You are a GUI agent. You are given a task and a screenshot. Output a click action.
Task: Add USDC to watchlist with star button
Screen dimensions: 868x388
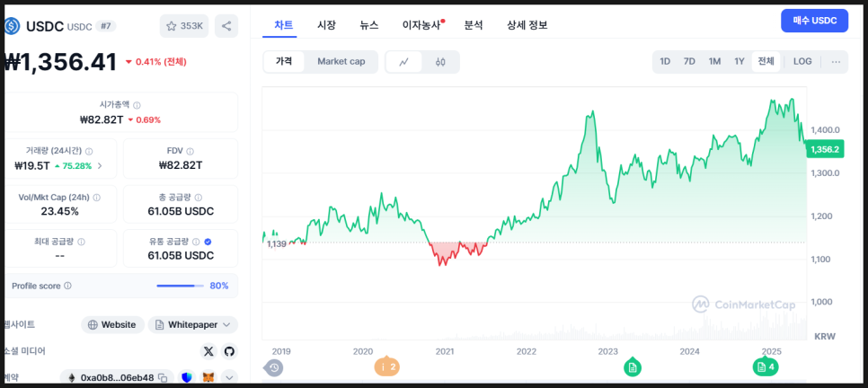pyautogui.click(x=184, y=26)
